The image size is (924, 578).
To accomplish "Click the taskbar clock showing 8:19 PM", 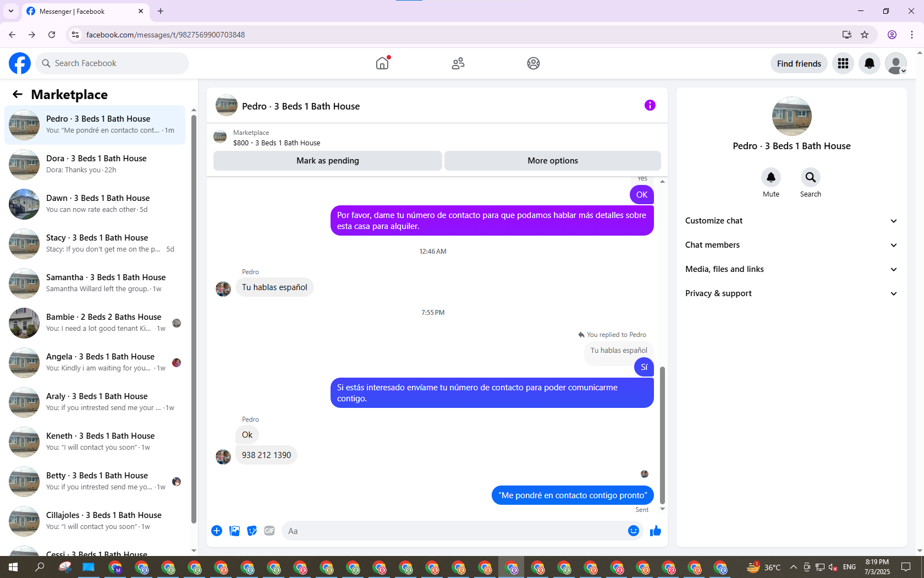I will (x=877, y=567).
